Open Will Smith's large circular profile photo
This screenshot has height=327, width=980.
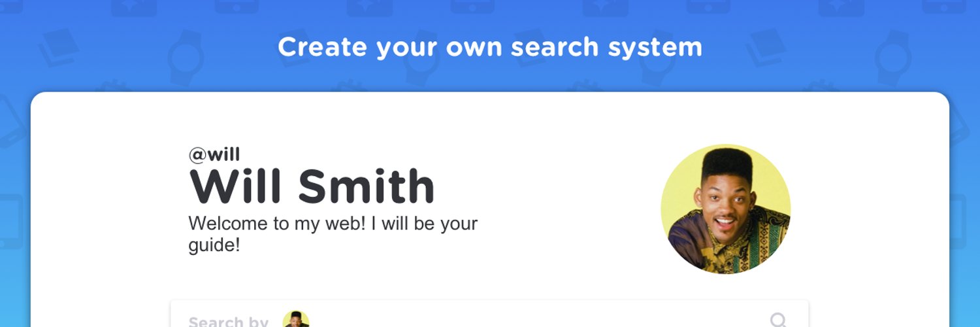[x=725, y=209]
